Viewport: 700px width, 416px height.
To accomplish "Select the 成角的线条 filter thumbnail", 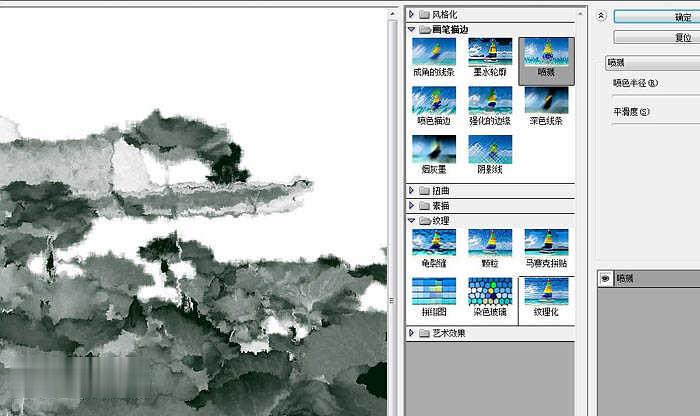I will coord(434,52).
